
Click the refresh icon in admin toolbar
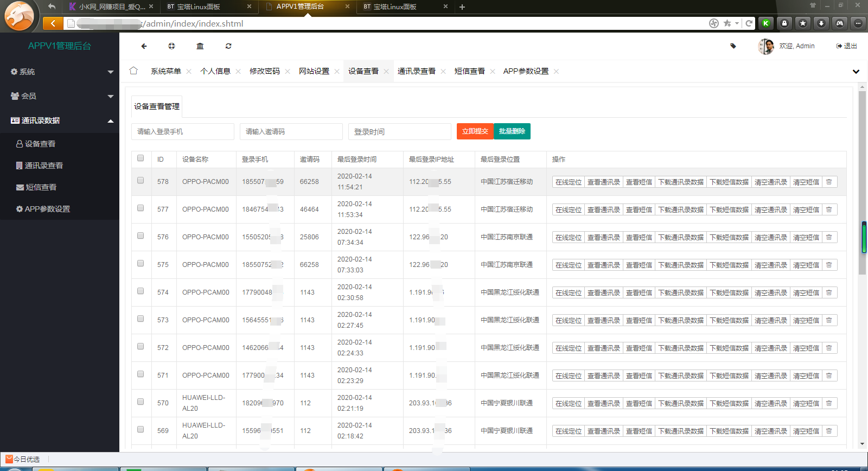coord(228,46)
